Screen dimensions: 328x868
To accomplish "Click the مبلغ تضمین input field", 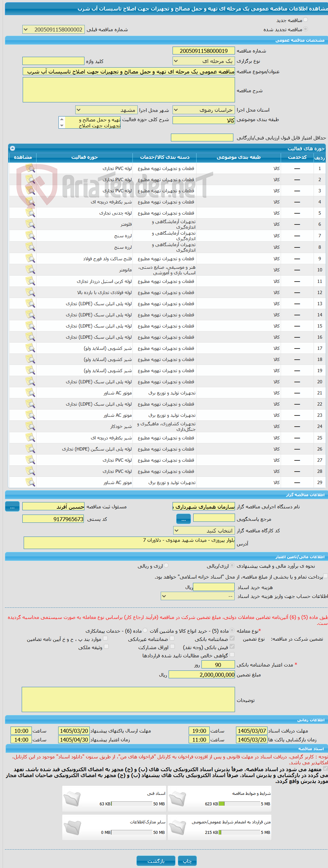I will [202, 674].
